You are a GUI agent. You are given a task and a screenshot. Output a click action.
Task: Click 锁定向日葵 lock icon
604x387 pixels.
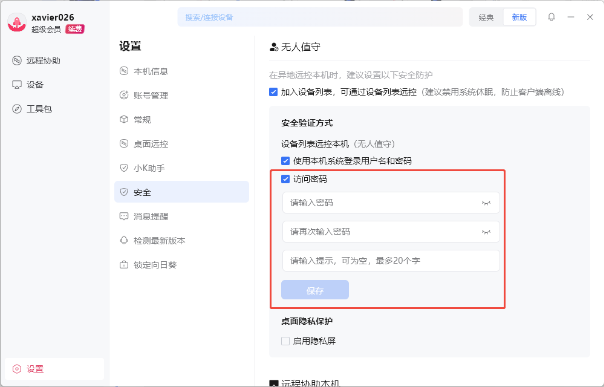[x=124, y=265]
